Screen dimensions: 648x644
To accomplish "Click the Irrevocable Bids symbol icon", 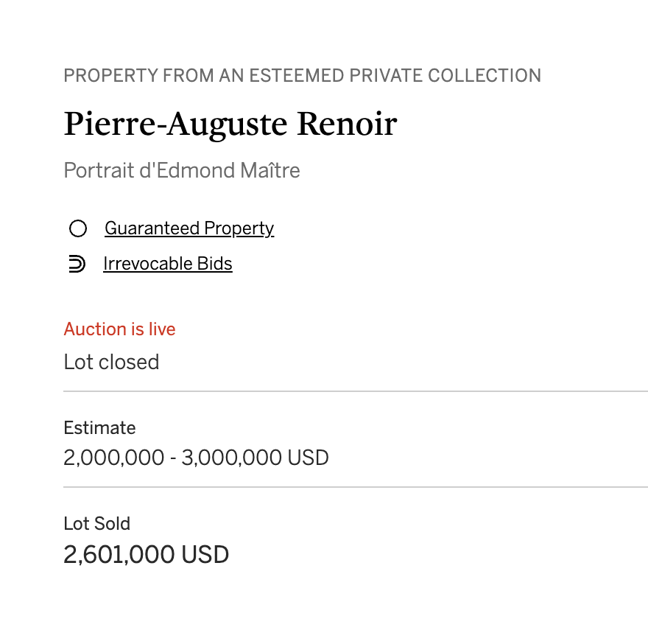I will click(x=77, y=264).
